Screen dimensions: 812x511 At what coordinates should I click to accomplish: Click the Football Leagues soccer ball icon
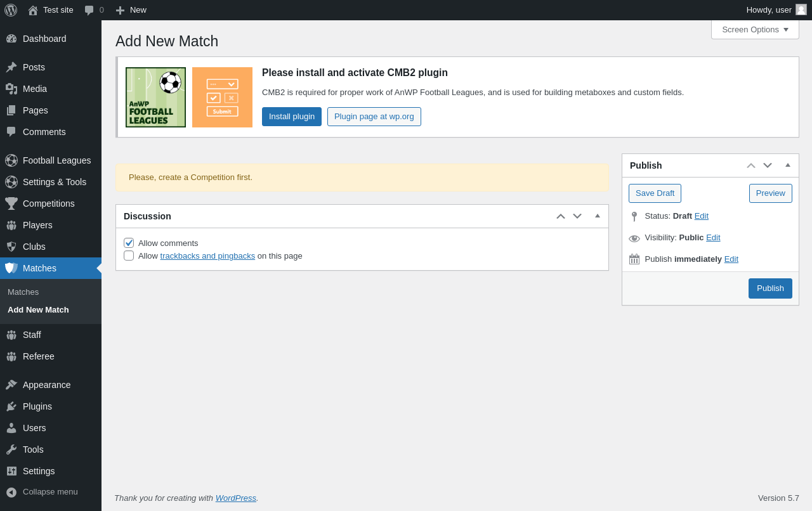tap(11, 160)
